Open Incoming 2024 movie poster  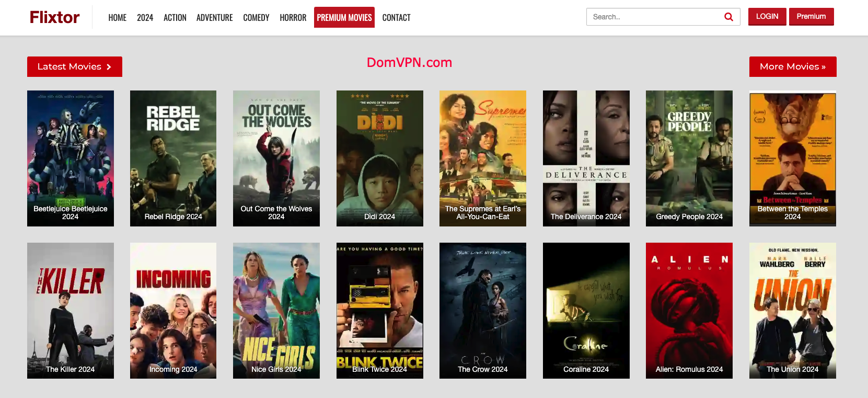173,311
